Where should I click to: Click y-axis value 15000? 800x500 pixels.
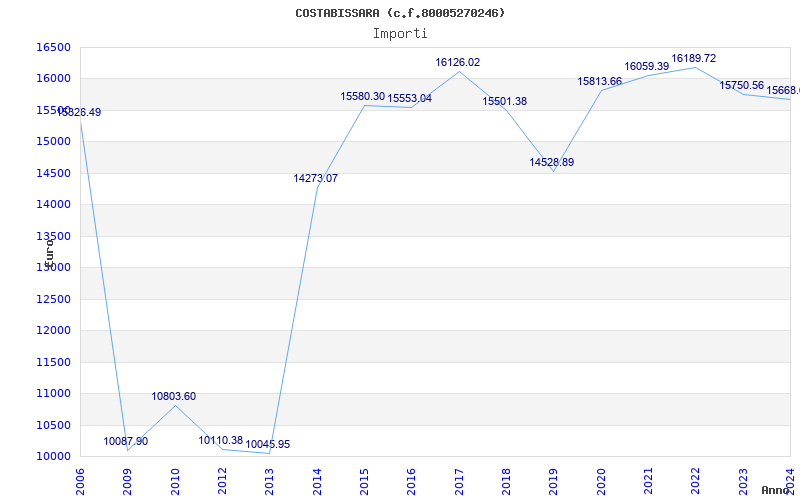53,141
